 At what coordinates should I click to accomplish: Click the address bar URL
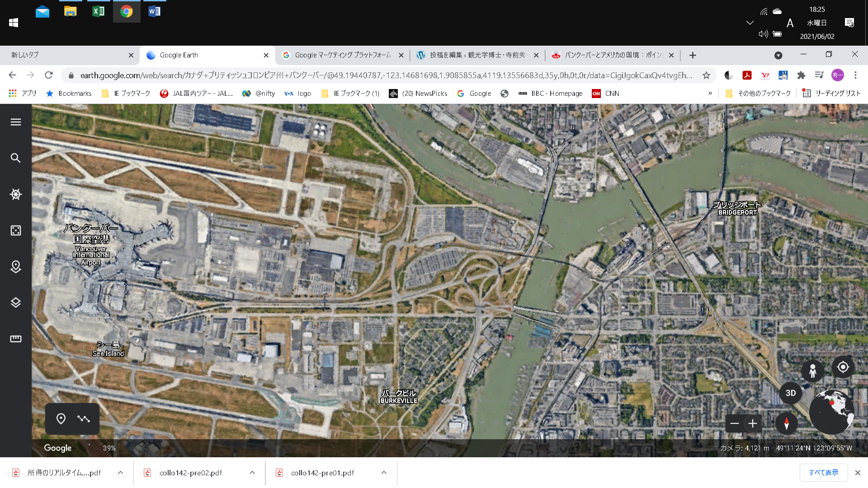click(x=386, y=75)
